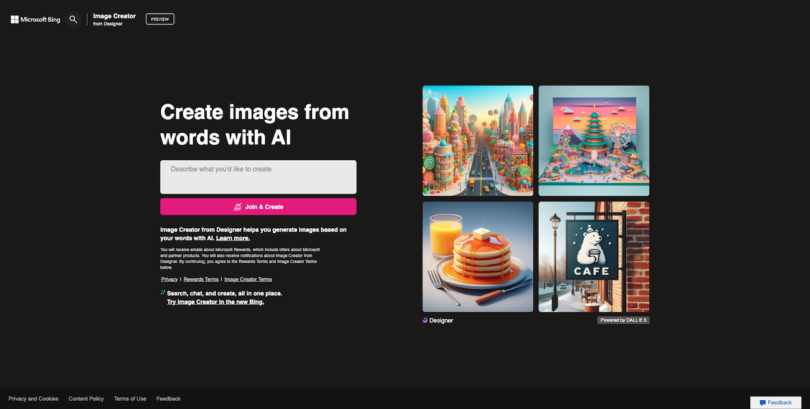The width and height of the screenshot is (810, 409).
Task: Select the paper pagoda amusement park thumbnail
Action: [x=594, y=140]
